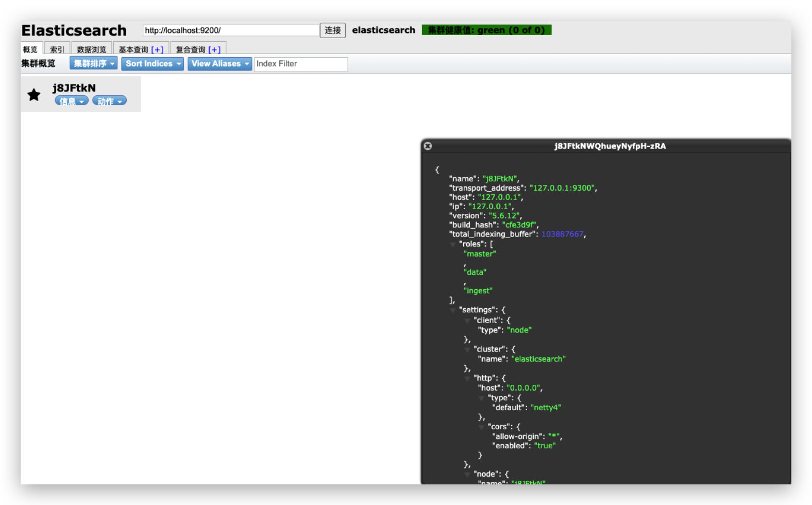The height and width of the screenshot is (505, 812).
Task: Collapse the "roles" array in JSON
Action: (453, 245)
